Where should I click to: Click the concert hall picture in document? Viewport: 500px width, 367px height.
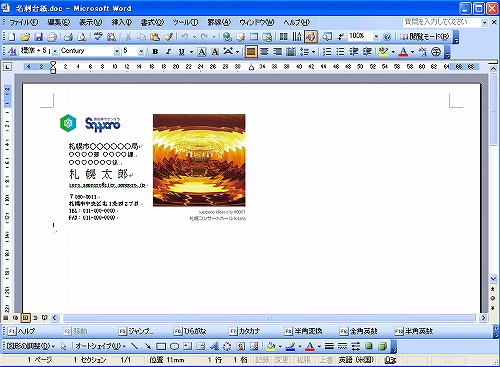tap(199, 160)
